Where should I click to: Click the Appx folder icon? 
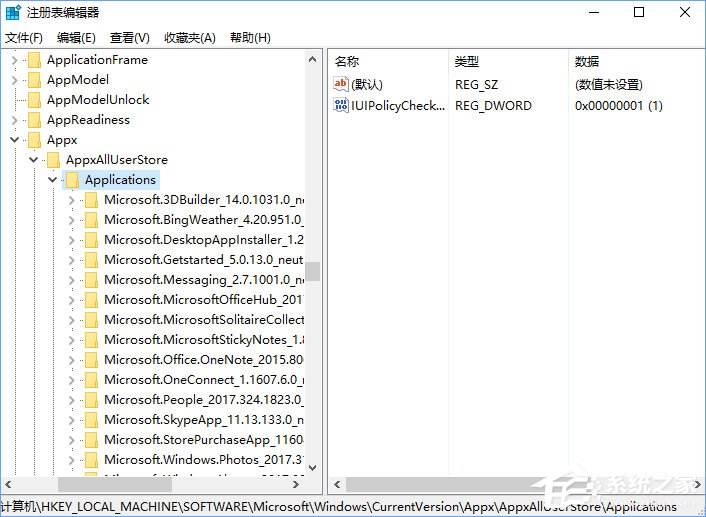[34, 140]
